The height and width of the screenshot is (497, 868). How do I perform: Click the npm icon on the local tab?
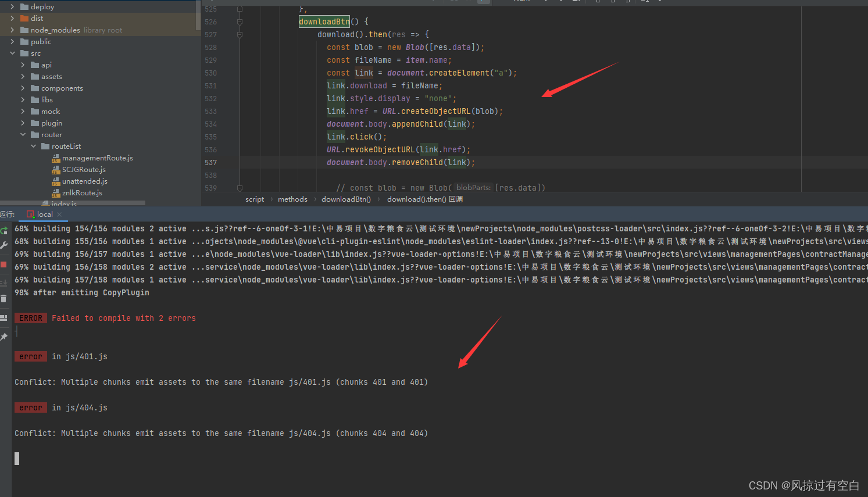[x=30, y=214]
